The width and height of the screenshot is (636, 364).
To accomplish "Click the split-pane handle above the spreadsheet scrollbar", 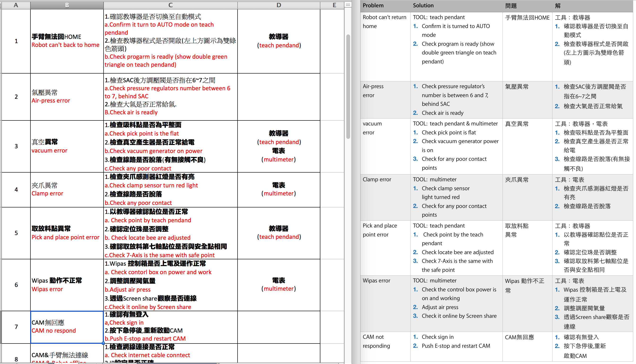I will click(x=348, y=5).
